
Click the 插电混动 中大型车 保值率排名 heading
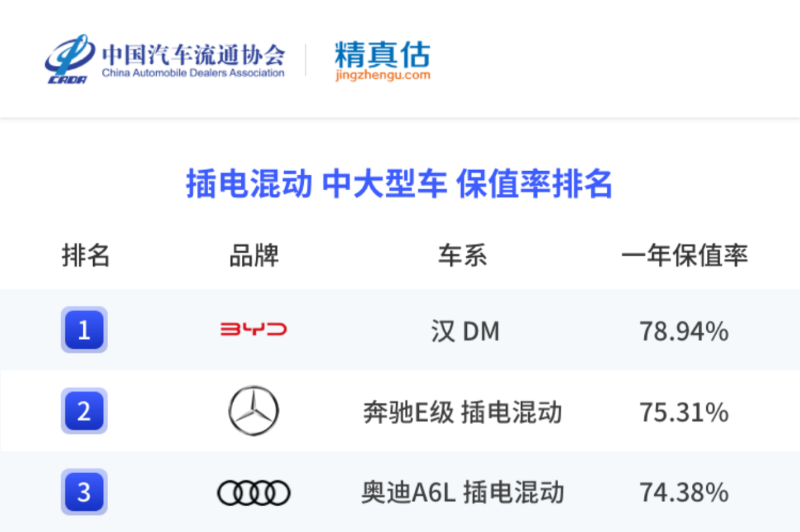[399, 184]
